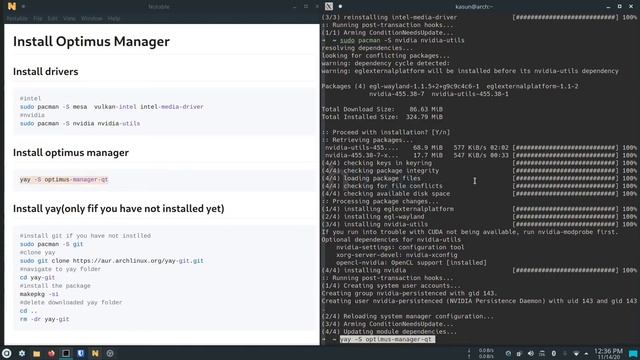
Task: Click the 'cd yay-git' code line
Action: (37, 278)
